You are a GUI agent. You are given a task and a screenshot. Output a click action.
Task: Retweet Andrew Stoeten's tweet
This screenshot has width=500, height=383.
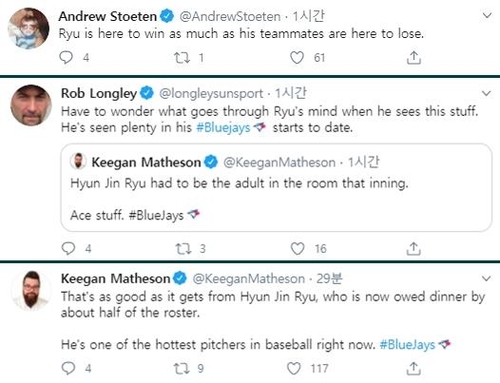coord(182,58)
